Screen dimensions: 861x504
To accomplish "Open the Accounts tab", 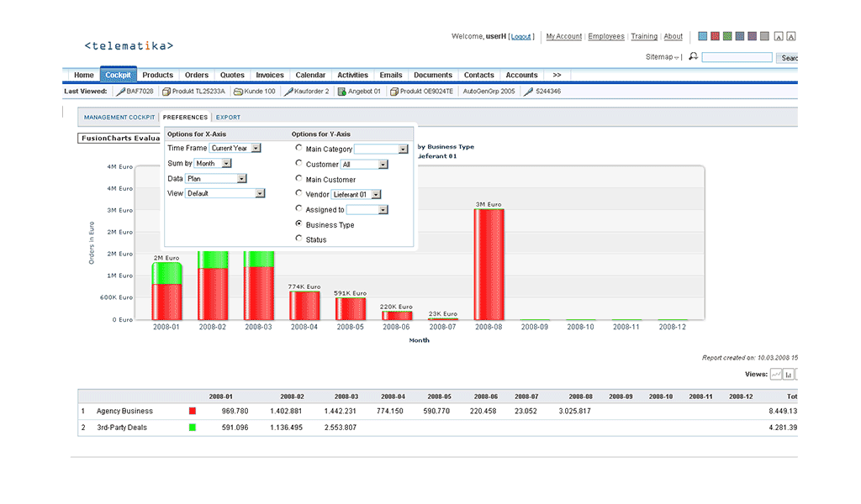I will pos(521,75).
